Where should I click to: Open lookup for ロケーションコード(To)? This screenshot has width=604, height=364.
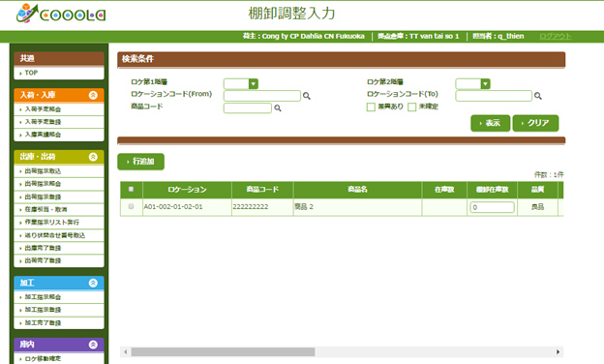pyautogui.click(x=538, y=96)
